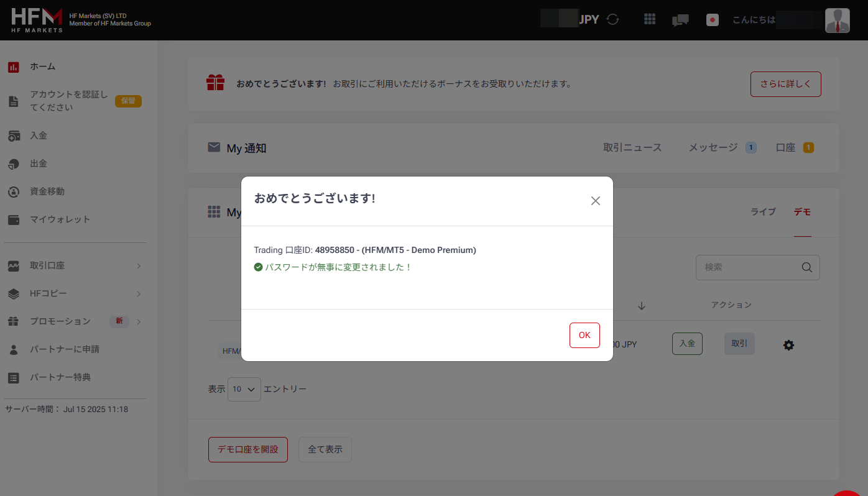Click the red gift icon in bonus banner
Screen dimensions: 868x496
click(215, 83)
